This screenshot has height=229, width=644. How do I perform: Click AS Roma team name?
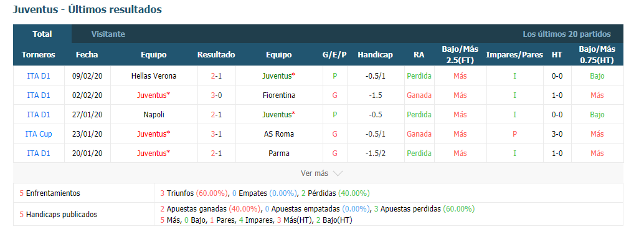tap(279, 134)
